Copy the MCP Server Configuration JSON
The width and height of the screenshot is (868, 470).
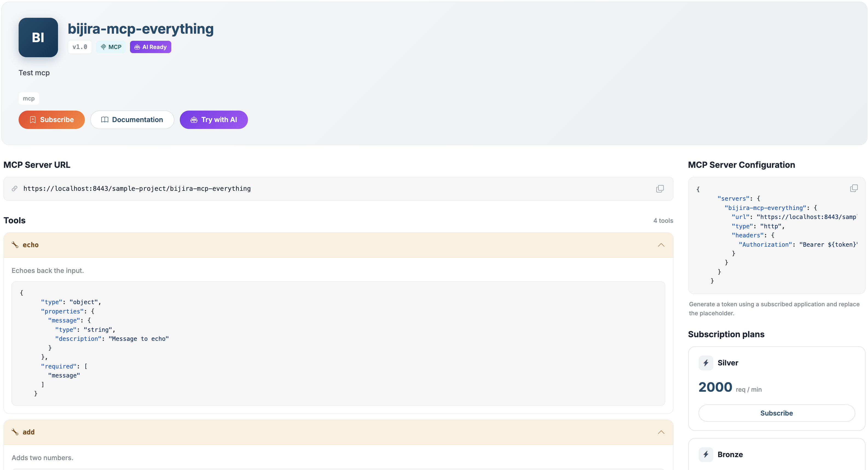tap(853, 188)
